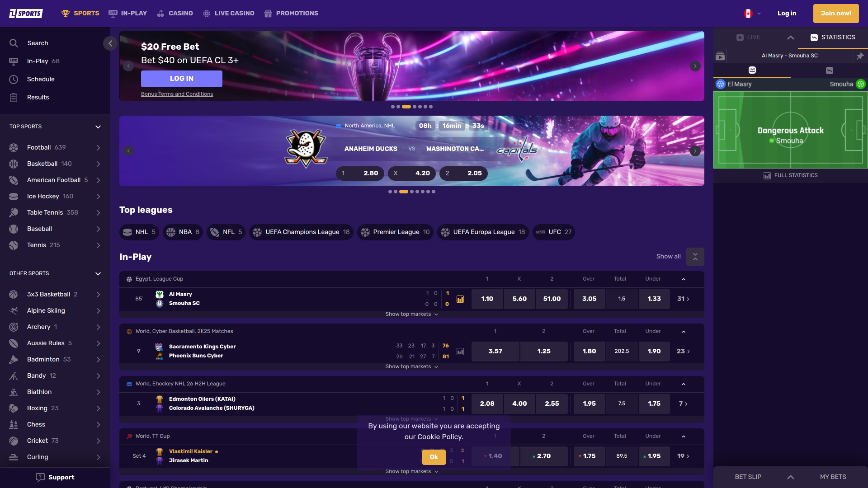Image resolution: width=868 pixels, height=488 pixels.
Task: Expand the Bet Slip panel chevron
Action: 791,477
